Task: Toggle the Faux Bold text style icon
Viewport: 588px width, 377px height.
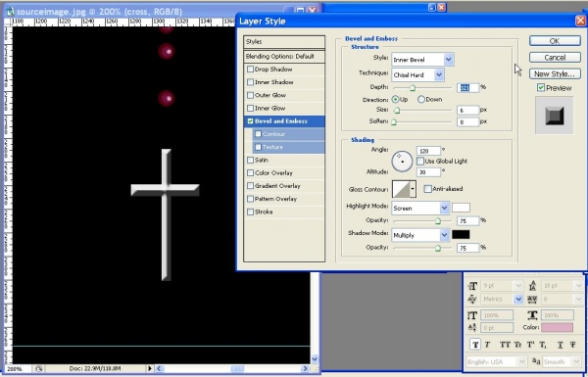Action: click(475, 345)
